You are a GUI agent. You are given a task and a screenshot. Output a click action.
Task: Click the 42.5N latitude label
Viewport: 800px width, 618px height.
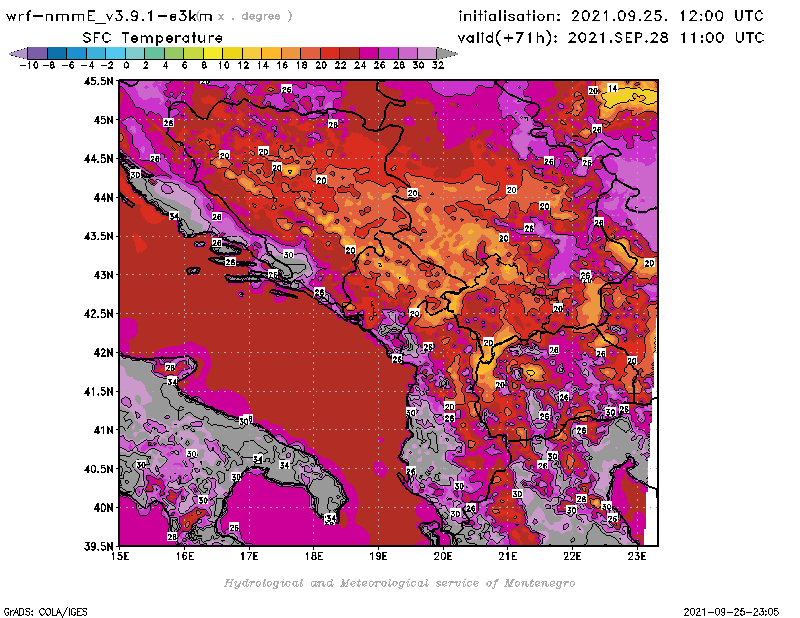coord(99,314)
